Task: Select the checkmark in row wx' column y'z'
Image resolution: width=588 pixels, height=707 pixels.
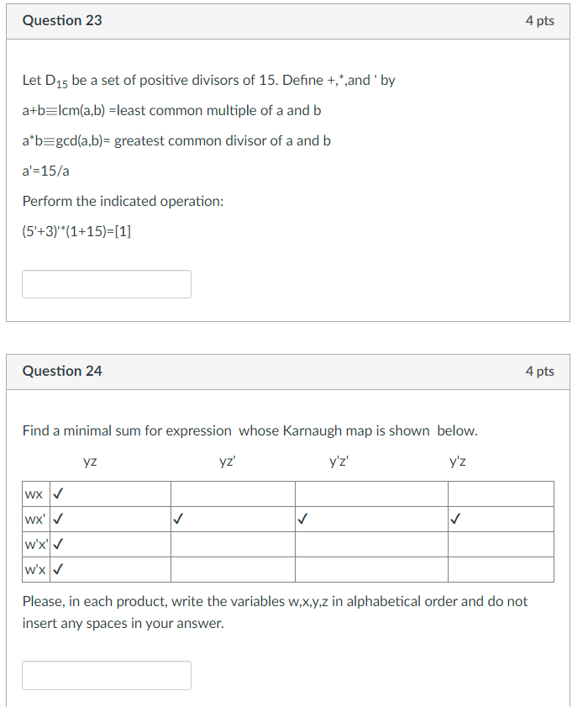Action: [302, 519]
